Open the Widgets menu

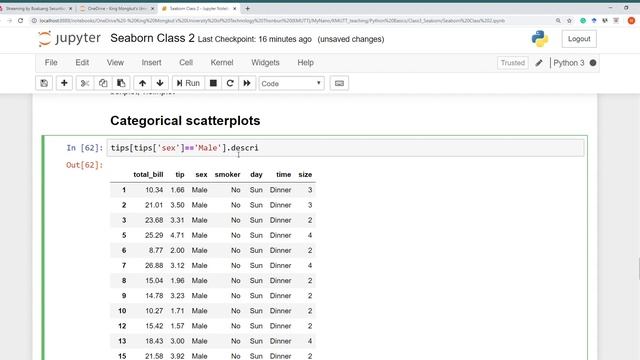pyautogui.click(x=265, y=62)
